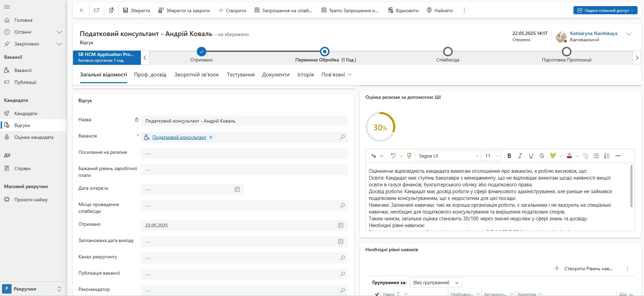
Task: Open the Групування за dropdown
Action: [436, 282]
